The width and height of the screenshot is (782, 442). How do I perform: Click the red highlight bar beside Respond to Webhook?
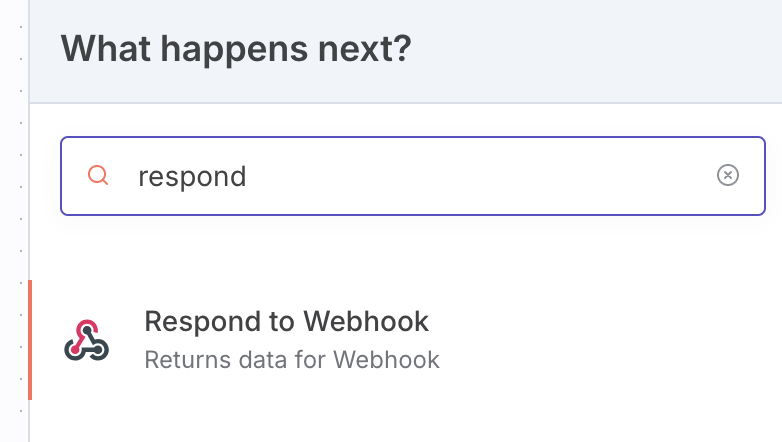30,340
